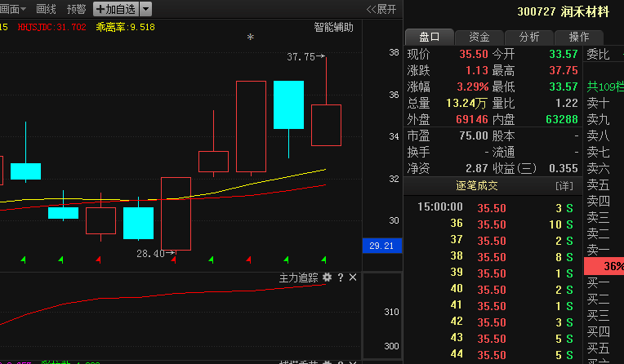Open settings gear of 主力追踪 indicator
The width and height of the screenshot is (624, 364).
coord(328,277)
